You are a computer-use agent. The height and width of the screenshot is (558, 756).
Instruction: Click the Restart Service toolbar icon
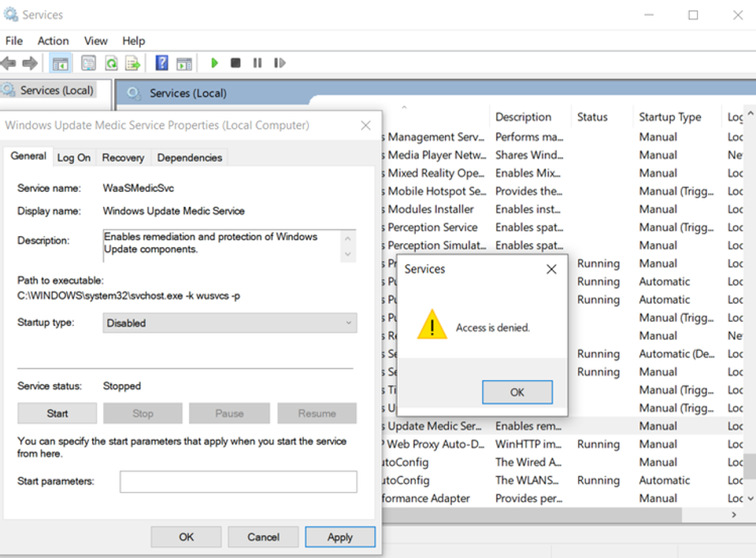[280, 63]
